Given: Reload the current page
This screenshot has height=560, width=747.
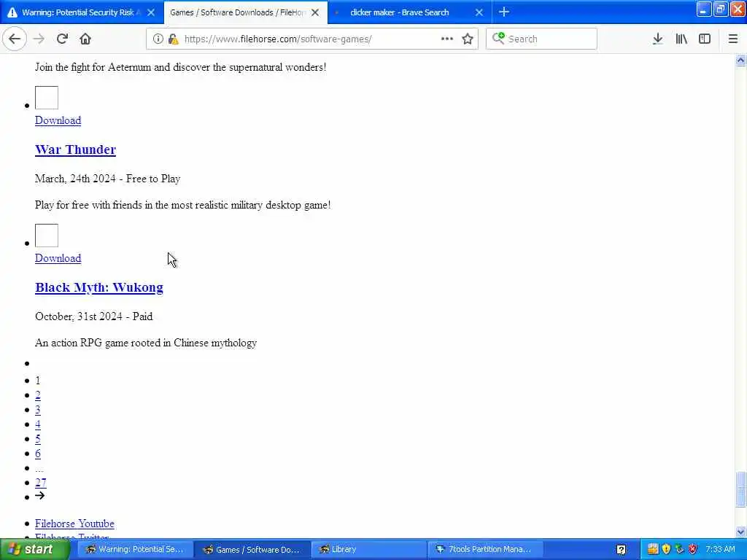Looking at the screenshot, I should [x=62, y=39].
